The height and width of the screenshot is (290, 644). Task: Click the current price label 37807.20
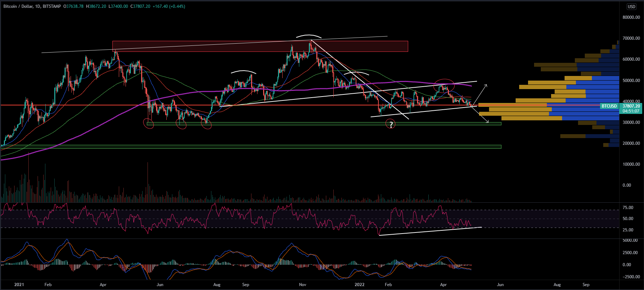631,106
